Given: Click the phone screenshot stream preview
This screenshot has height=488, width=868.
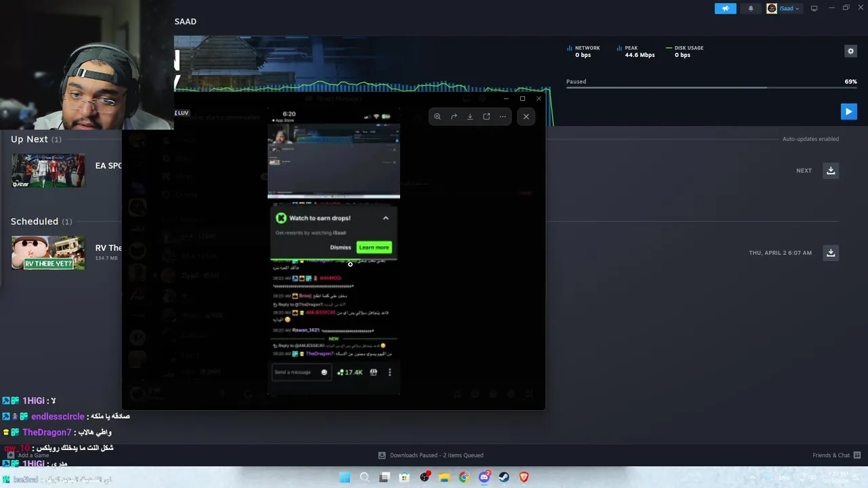Looking at the screenshot, I should pos(334,161).
